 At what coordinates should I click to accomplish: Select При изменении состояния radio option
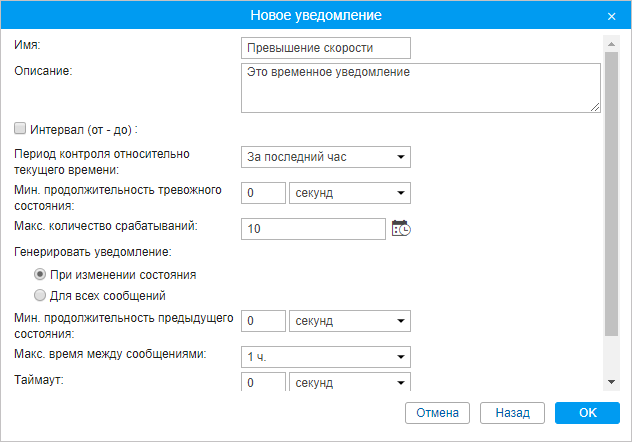(x=40, y=274)
